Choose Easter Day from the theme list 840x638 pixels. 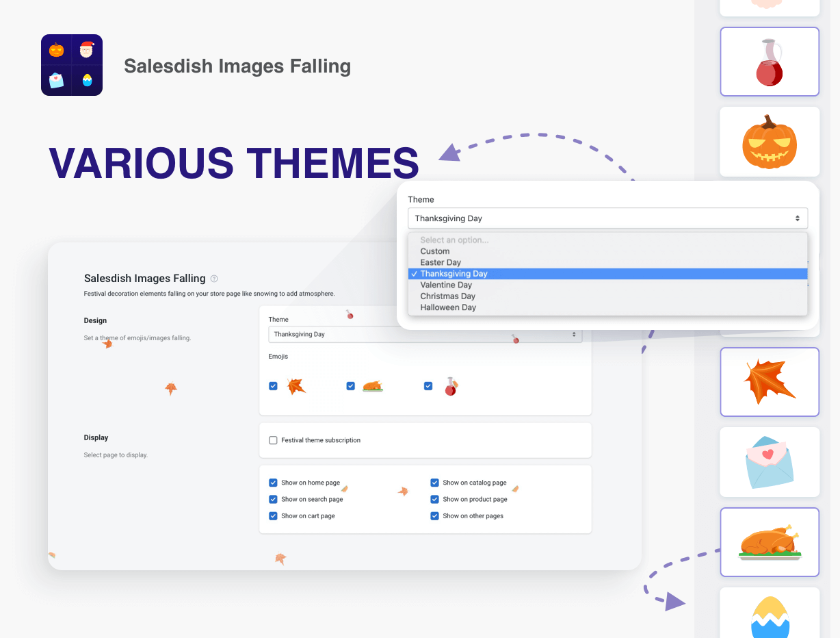[x=607, y=262]
